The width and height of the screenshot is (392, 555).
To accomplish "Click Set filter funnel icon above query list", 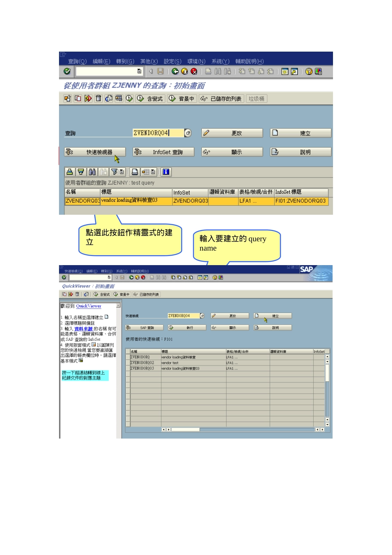I will point(114,172).
